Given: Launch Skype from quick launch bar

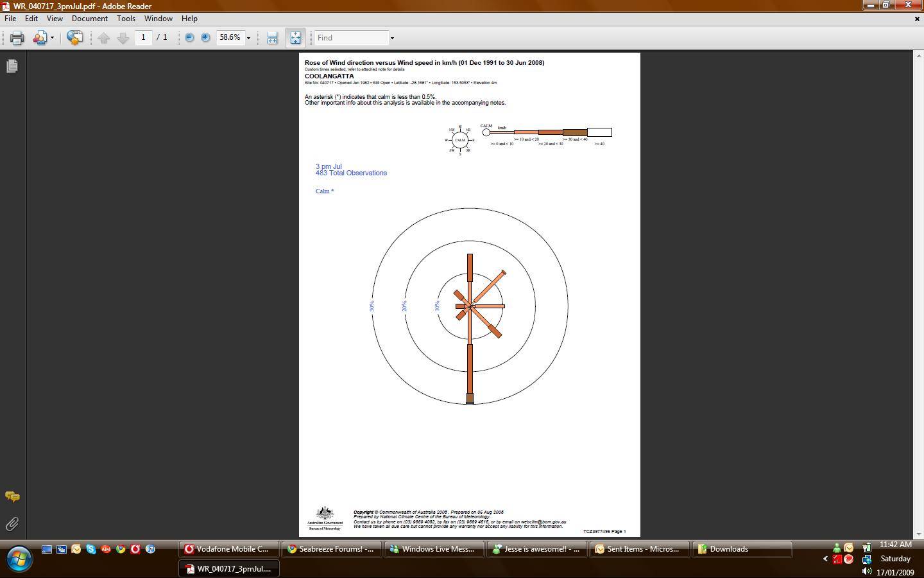Looking at the screenshot, I should [x=91, y=549].
